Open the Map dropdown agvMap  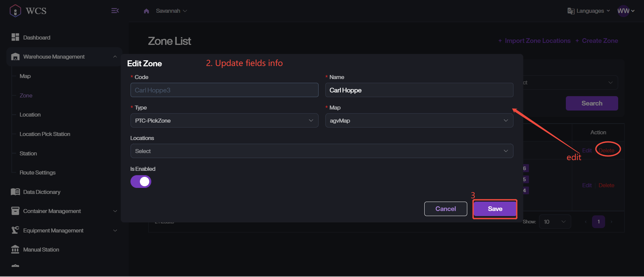[419, 121]
